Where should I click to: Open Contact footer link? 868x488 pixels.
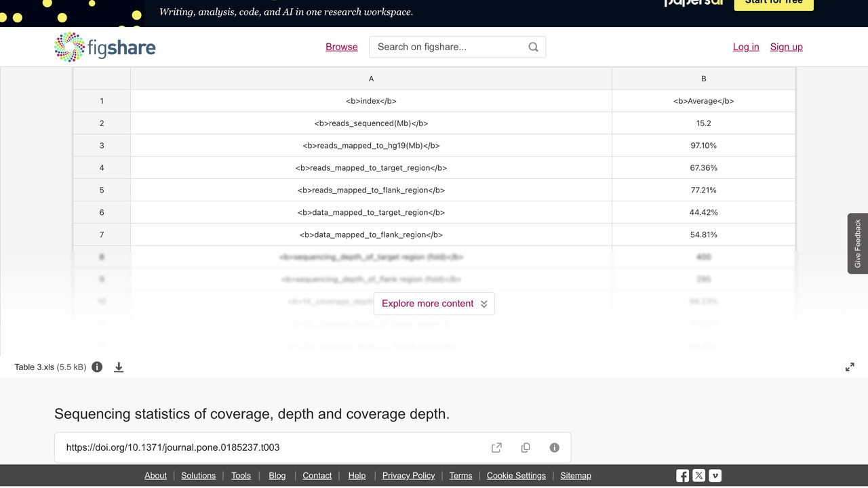click(x=317, y=476)
